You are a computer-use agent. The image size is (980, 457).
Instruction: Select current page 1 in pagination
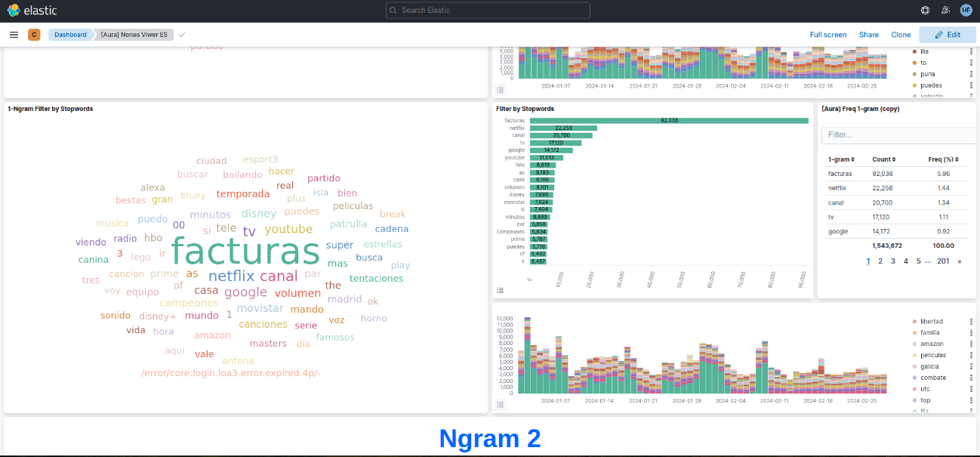point(868,261)
